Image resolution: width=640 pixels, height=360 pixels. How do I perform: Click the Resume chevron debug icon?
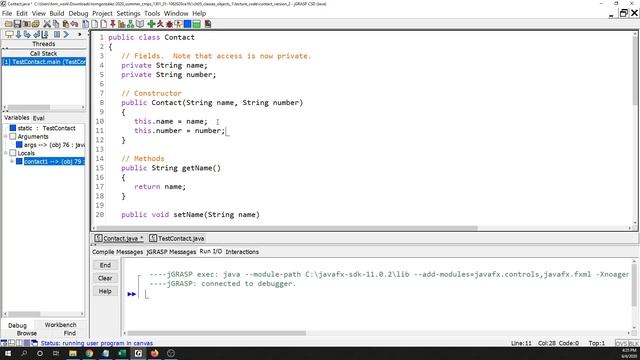[66, 35]
